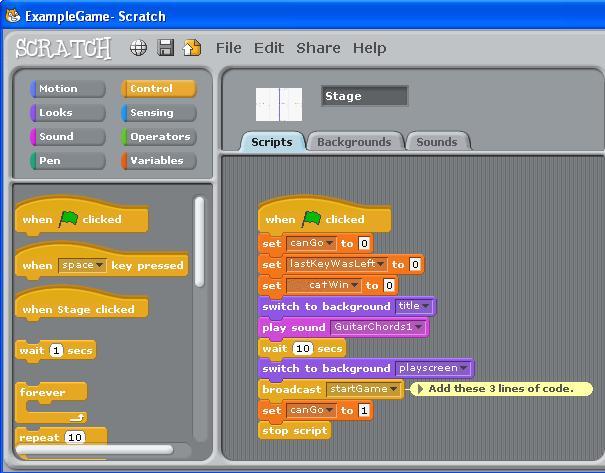605x473 pixels.
Task: Select the Sensing block category
Action: [159, 113]
